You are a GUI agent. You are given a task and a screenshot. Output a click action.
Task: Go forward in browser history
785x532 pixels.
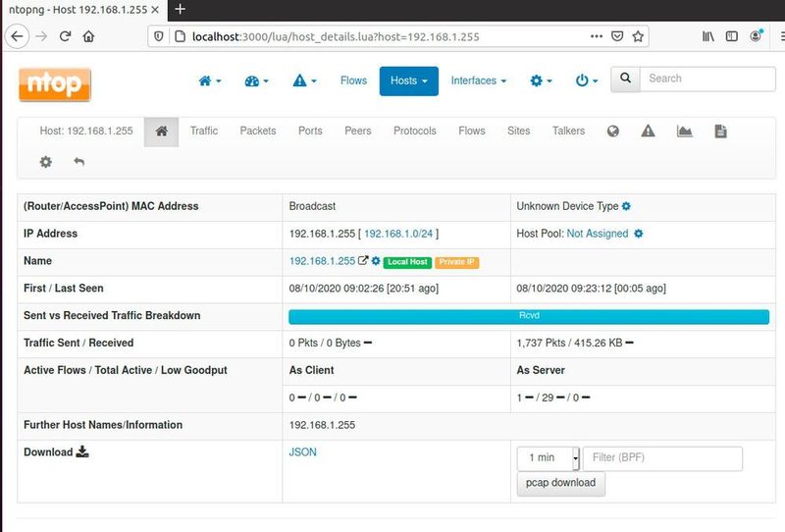tap(41, 36)
